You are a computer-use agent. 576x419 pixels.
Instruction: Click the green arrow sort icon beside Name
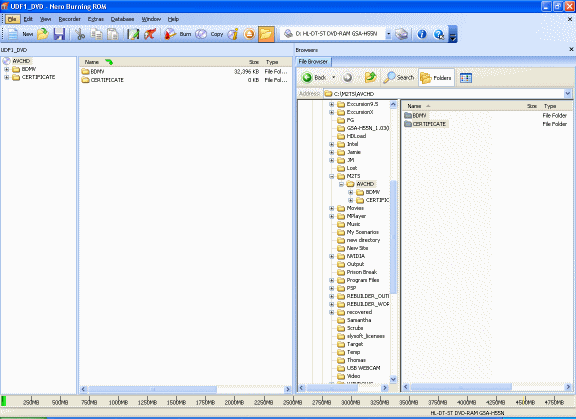coord(109,62)
